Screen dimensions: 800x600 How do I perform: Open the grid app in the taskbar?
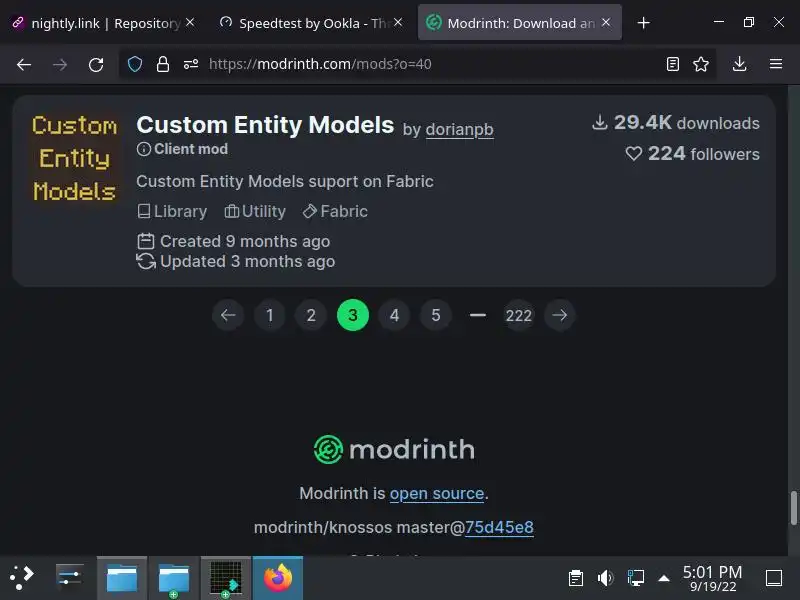pyautogui.click(x=226, y=578)
